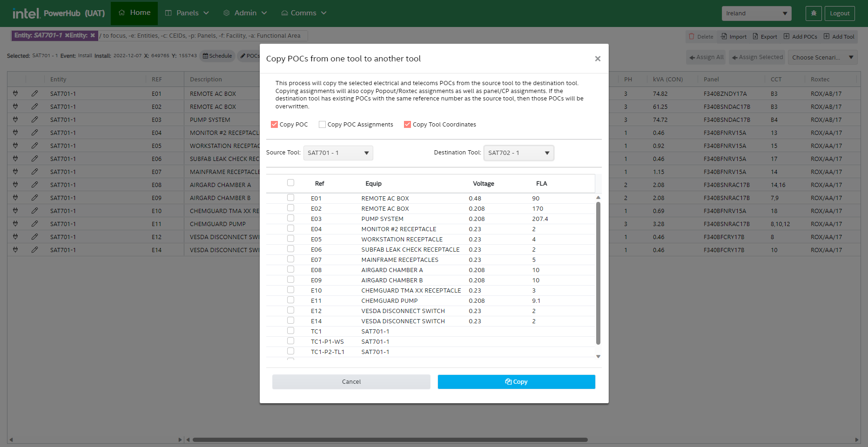Image resolution: width=868 pixels, height=447 pixels.
Task: Enable Copy POC Assignments checkbox
Action: pyautogui.click(x=322, y=125)
